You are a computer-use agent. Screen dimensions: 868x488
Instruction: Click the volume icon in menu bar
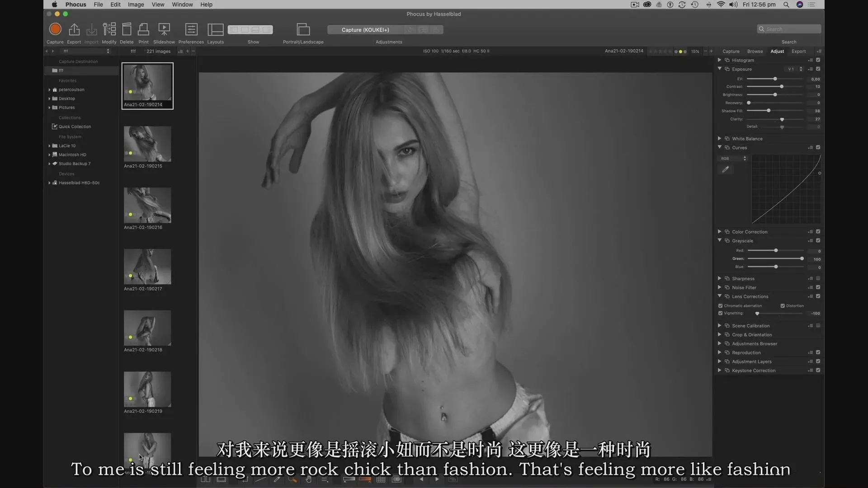coord(733,5)
